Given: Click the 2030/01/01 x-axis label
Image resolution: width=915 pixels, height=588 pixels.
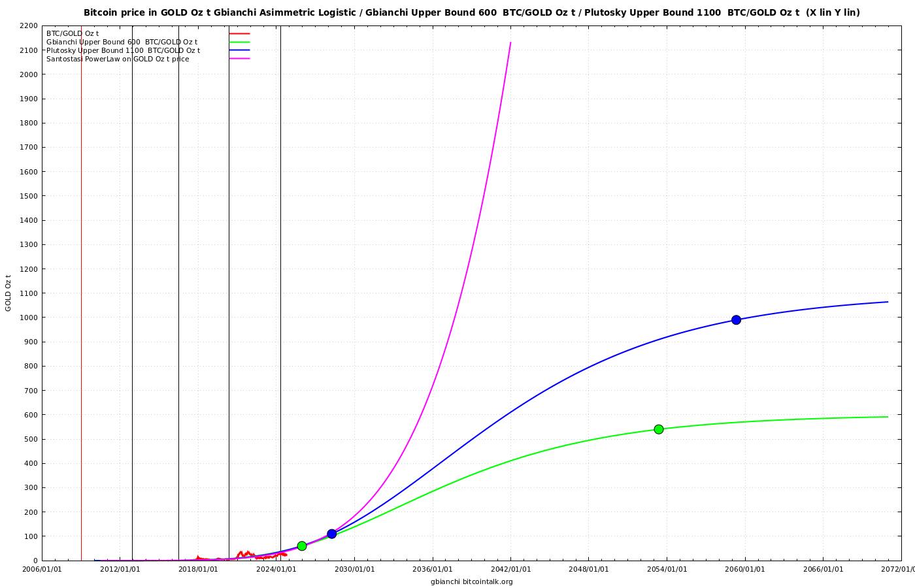Looking at the screenshot, I should tap(355, 569).
